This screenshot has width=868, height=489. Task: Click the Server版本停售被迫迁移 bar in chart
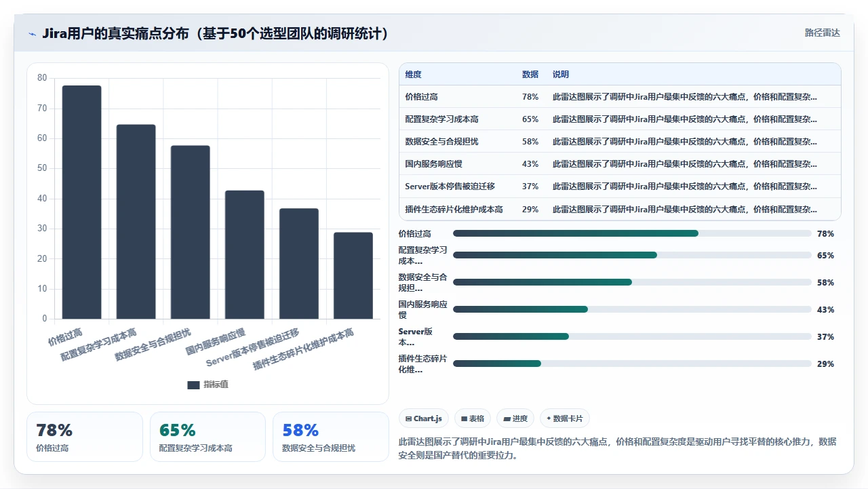pos(298,264)
